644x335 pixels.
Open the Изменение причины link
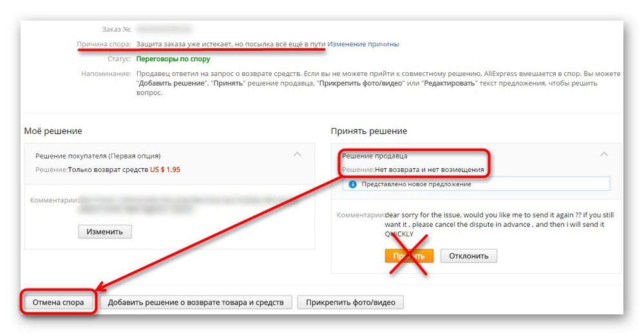coord(363,44)
